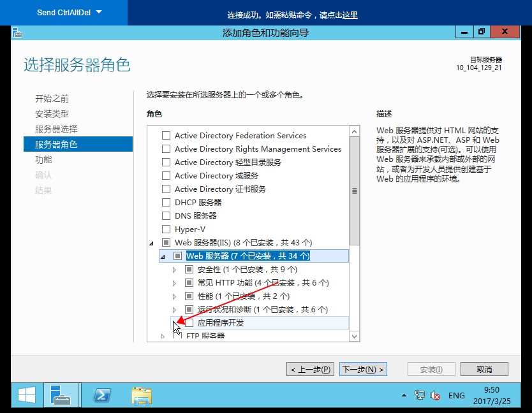The width and height of the screenshot is (532, 413).
Task: Show hidden tray icons arrow
Action: tap(404, 395)
